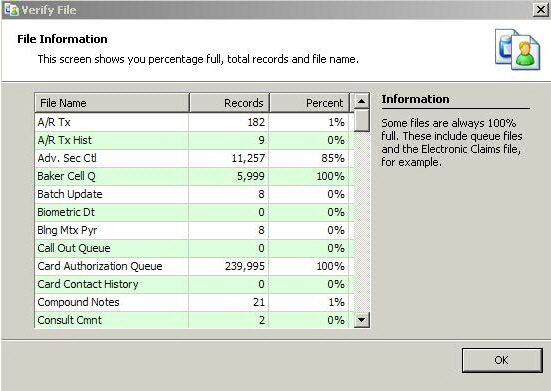This screenshot has width=551, height=391.
Task: Click the scrollbar up arrow
Action: 361,101
